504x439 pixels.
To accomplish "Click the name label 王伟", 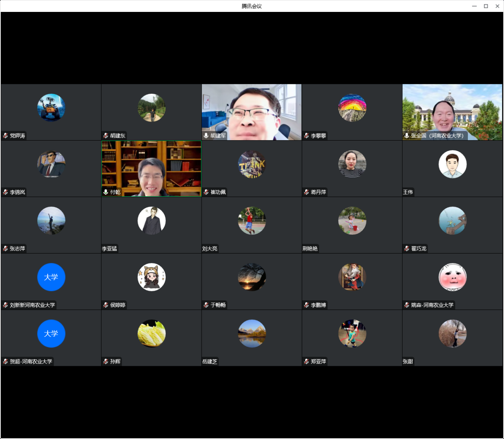I will [x=408, y=192].
